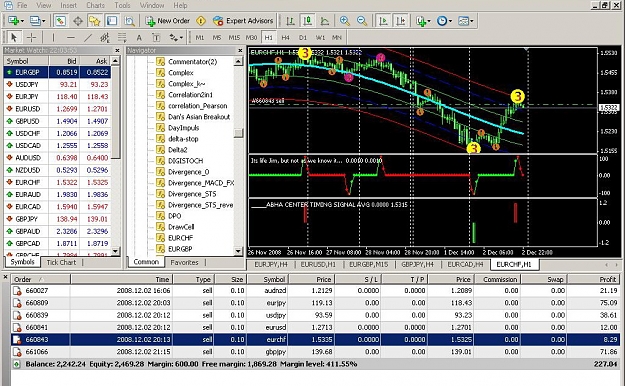Open the new chart dropdown arrow
625x386 pixels.
pos(22,21)
